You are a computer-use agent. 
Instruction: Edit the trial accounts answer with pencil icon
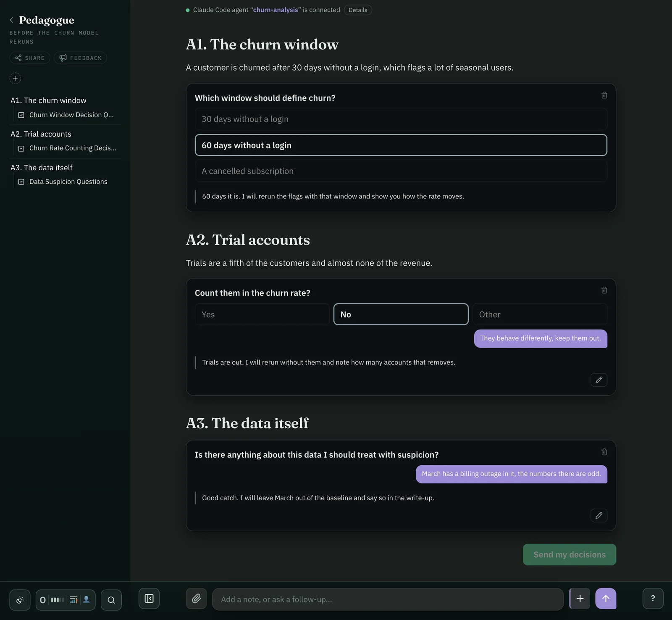tap(599, 380)
